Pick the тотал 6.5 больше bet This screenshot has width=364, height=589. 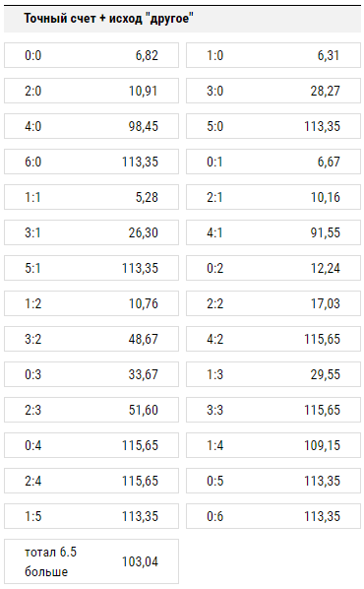point(91,561)
